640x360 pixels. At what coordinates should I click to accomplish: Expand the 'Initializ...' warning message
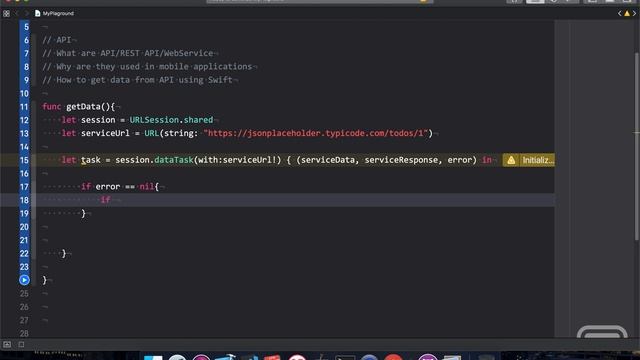point(538,160)
